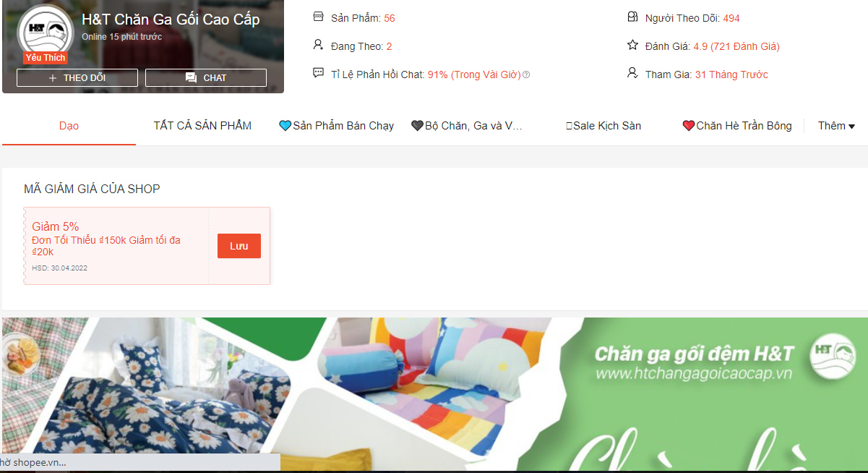Follow the shop with THEO DÕI button
The image size is (868, 473).
coord(77,77)
